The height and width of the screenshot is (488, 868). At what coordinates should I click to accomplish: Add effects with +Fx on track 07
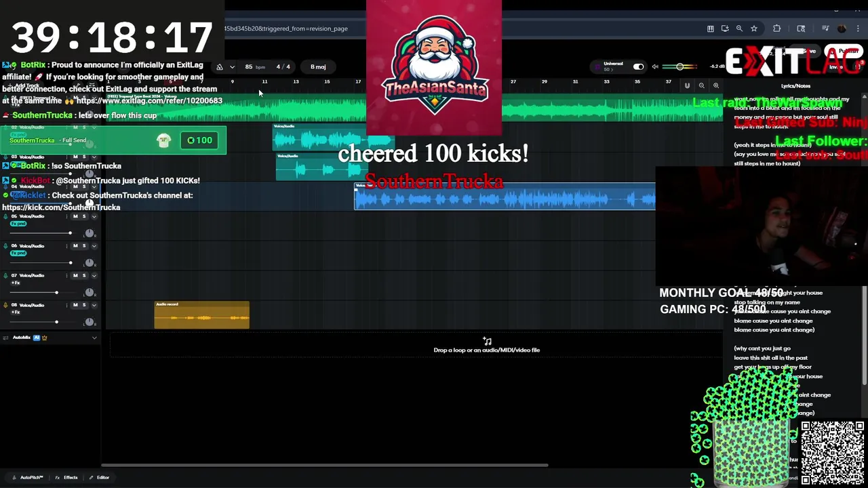click(16, 283)
